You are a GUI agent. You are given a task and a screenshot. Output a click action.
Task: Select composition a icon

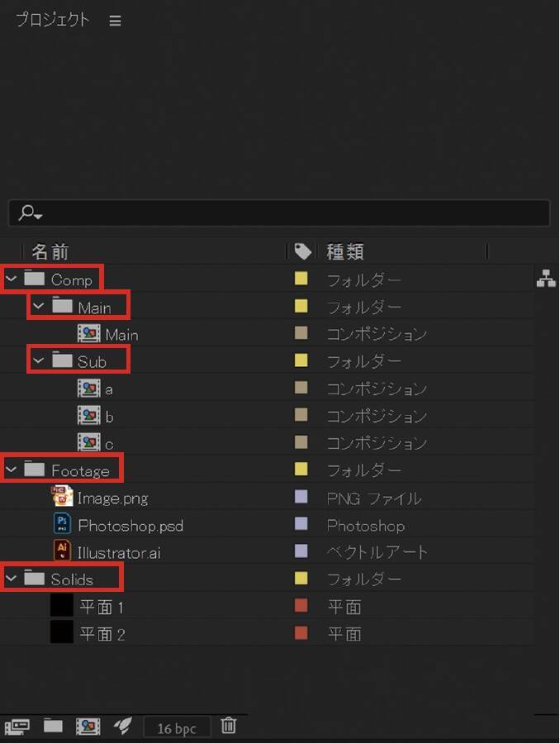(88, 389)
